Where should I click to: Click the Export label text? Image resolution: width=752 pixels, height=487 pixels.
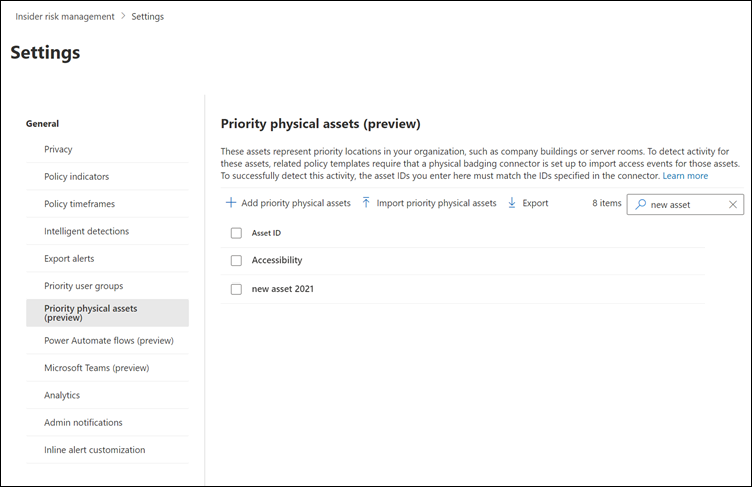pyautogui.click(x=535, y=203)
